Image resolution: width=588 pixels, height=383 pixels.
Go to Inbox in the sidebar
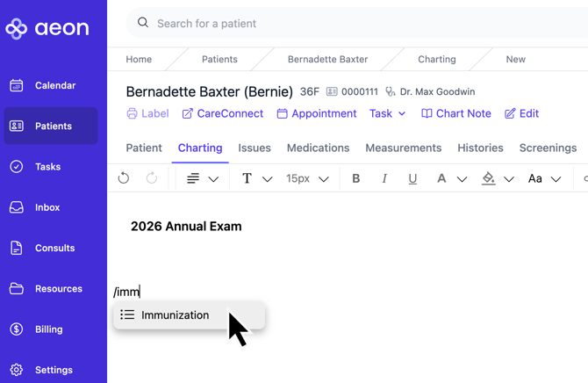[x=47, y=207]
